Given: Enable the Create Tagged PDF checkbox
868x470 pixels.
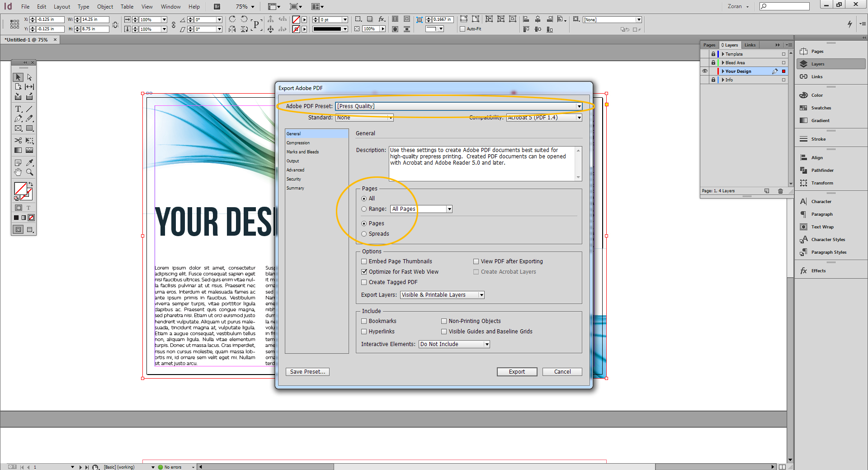Looking at the screenshot, I should click(x=364, y=282).
